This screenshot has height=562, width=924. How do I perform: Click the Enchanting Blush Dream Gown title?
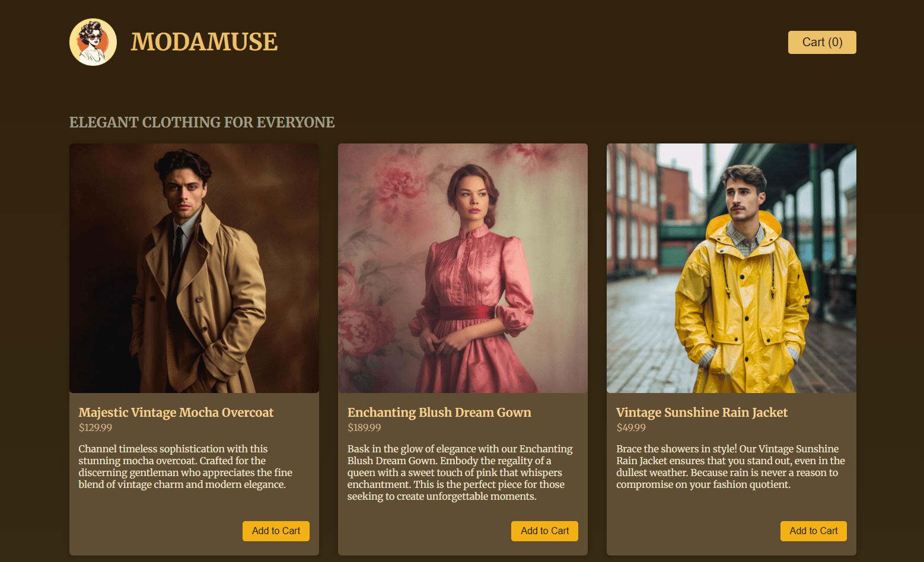[x=439, y=413]
